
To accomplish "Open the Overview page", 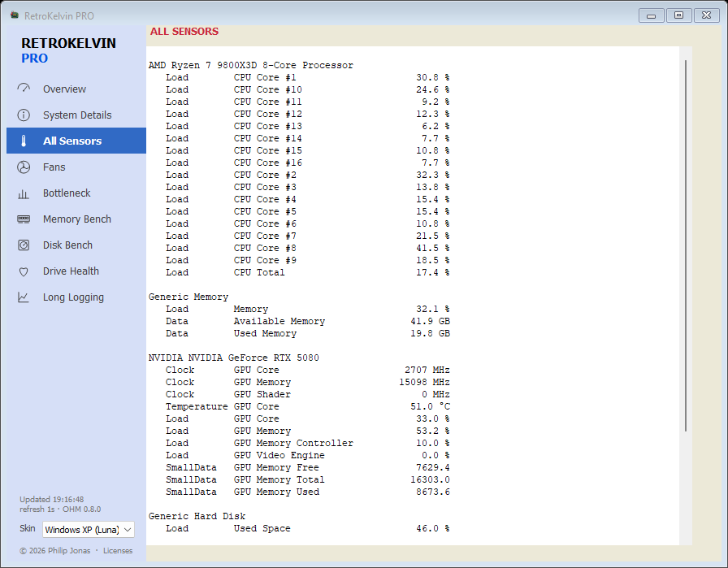I will pos(76,89).
